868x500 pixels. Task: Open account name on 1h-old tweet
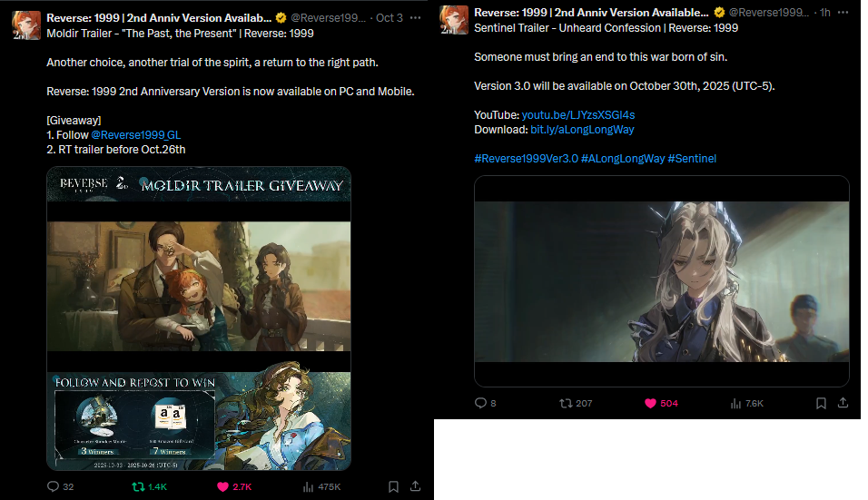pyautogui.click(x=591, y=12)
